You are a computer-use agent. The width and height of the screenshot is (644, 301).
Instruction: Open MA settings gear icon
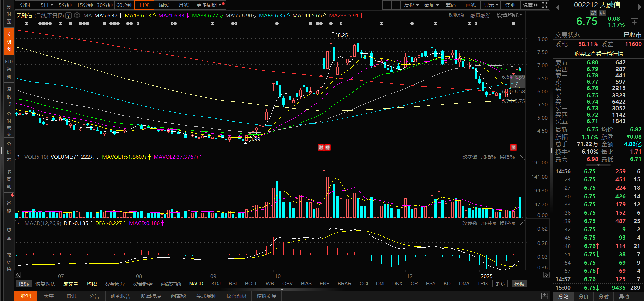pos(77,15)
